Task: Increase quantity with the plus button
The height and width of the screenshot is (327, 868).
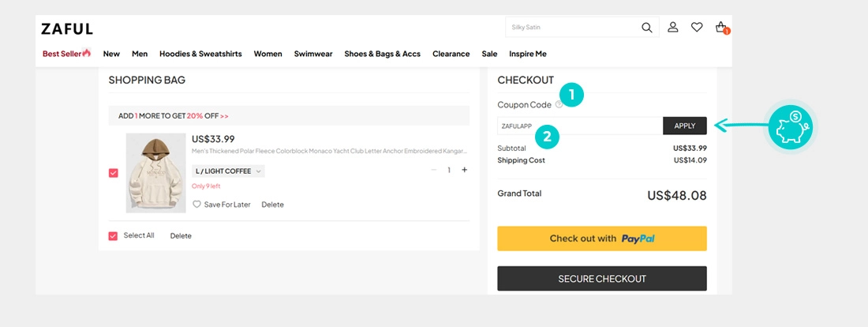Action: pyautogui.click(x=464, y=170)
